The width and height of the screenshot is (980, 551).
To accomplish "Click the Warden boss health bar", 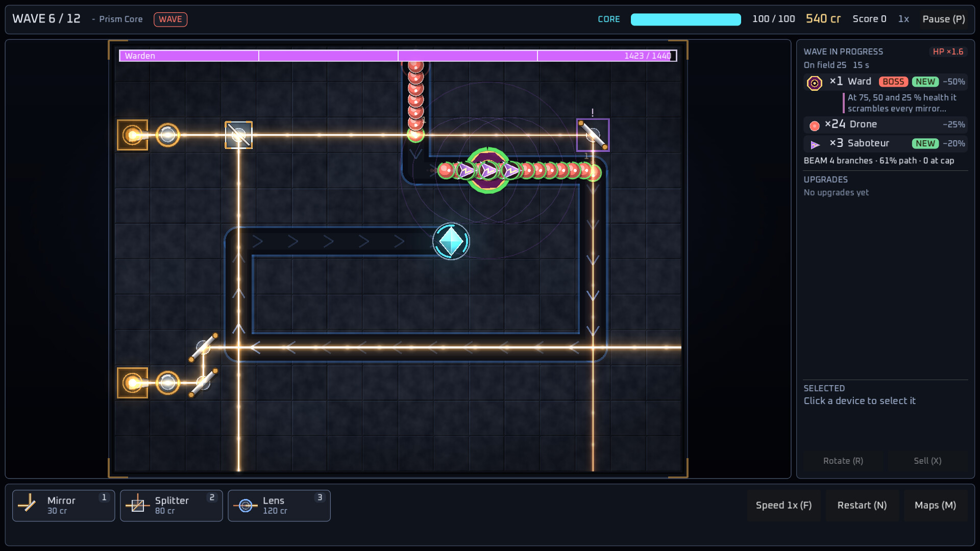I will point(398,56).
